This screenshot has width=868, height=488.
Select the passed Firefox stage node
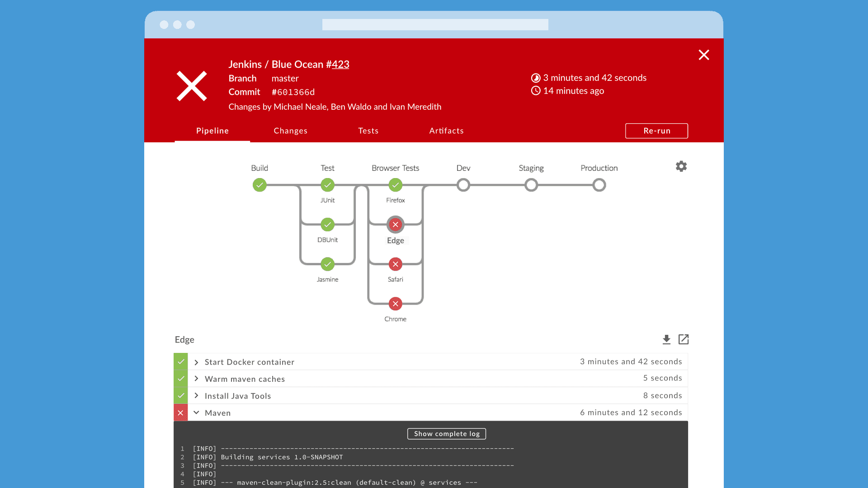tap(395, 185)
